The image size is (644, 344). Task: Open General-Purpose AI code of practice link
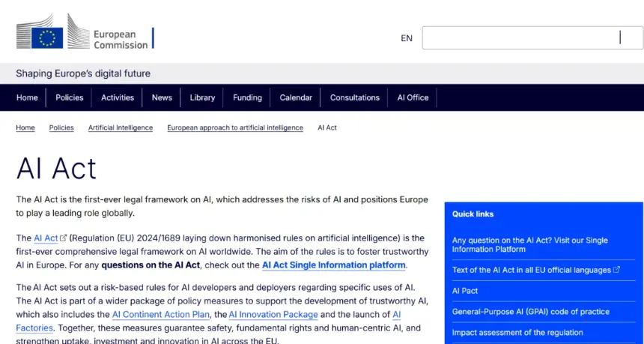531,312
